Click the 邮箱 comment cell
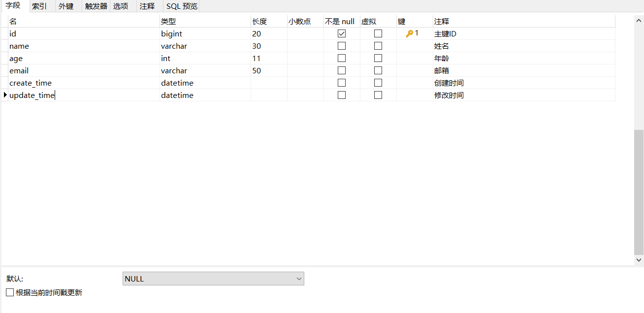Viewport: 644px width, 313px height. coord(524,70)
